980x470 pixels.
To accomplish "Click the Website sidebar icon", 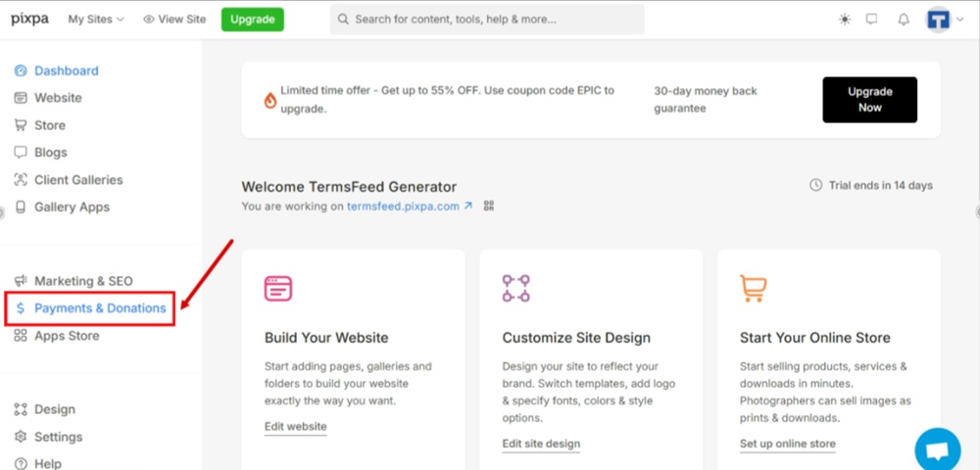I will [x=21, y=98].
